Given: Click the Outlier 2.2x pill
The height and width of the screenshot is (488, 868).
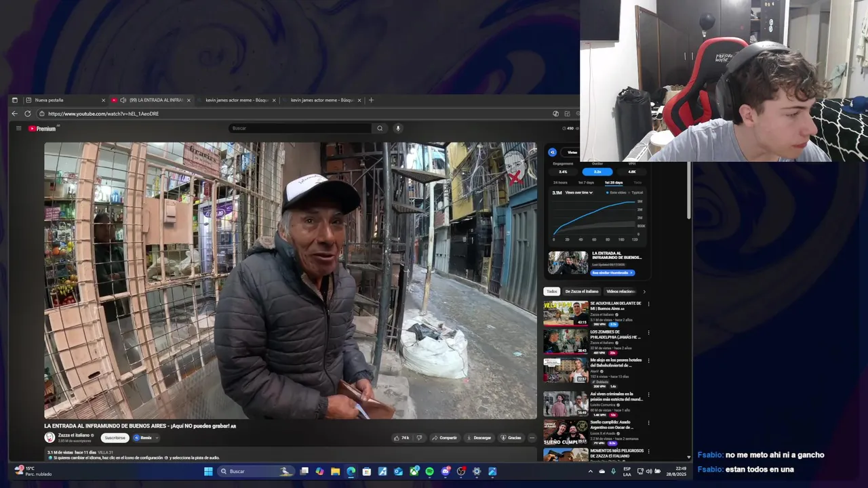Looking at the screenshot, I should pyautogui.click(x=597, y=171).
